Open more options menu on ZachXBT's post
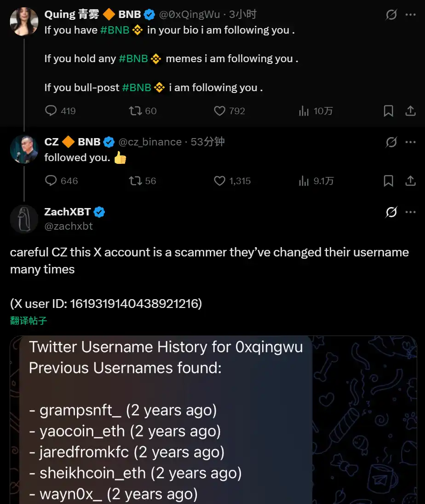Image resolution: width=425 pixels, height=504 pixels. tap(410, 212)
